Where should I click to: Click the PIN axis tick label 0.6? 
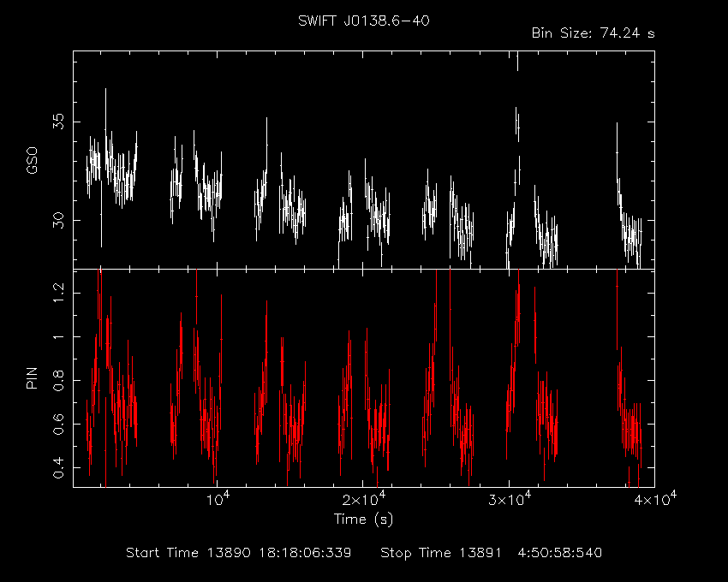[x=58, y=424]
